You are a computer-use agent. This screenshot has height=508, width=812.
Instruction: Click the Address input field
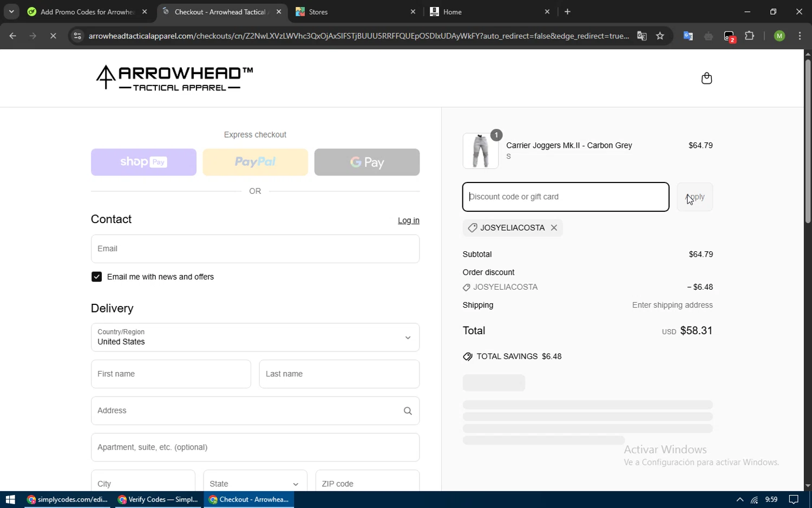click(255, 411)
